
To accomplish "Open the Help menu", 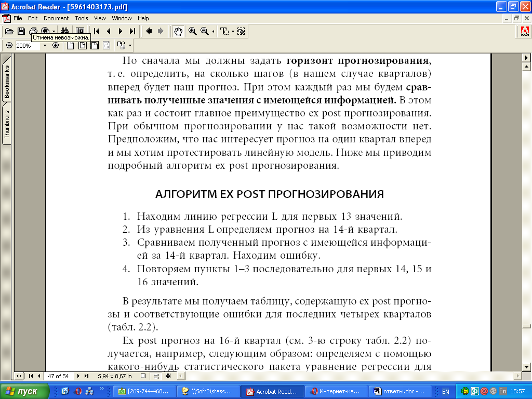I will click(143, 18).
